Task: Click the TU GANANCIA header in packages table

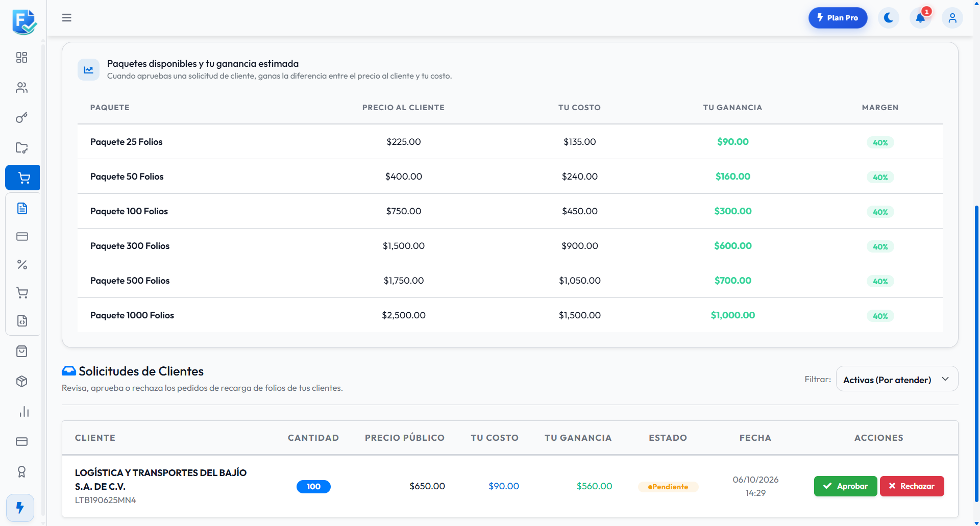Action: click(x=732, y=108)
